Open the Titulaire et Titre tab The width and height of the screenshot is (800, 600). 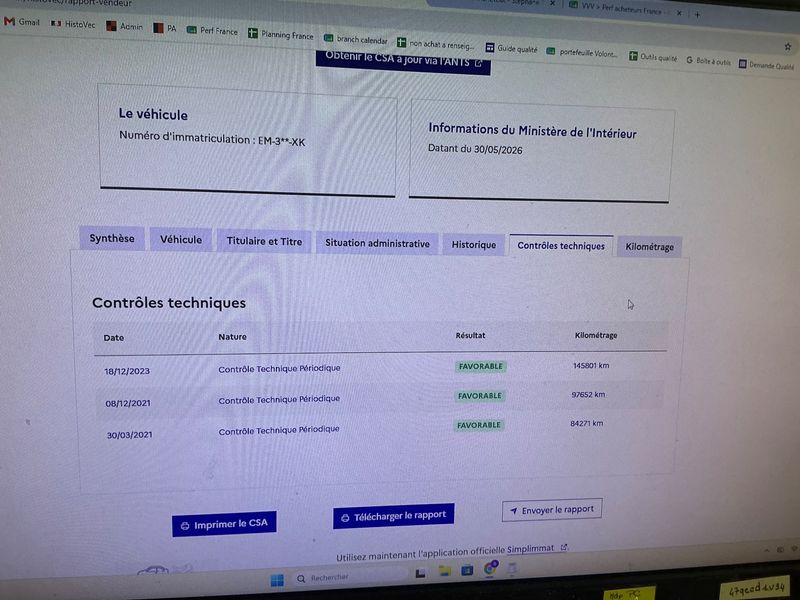[264, 241]
